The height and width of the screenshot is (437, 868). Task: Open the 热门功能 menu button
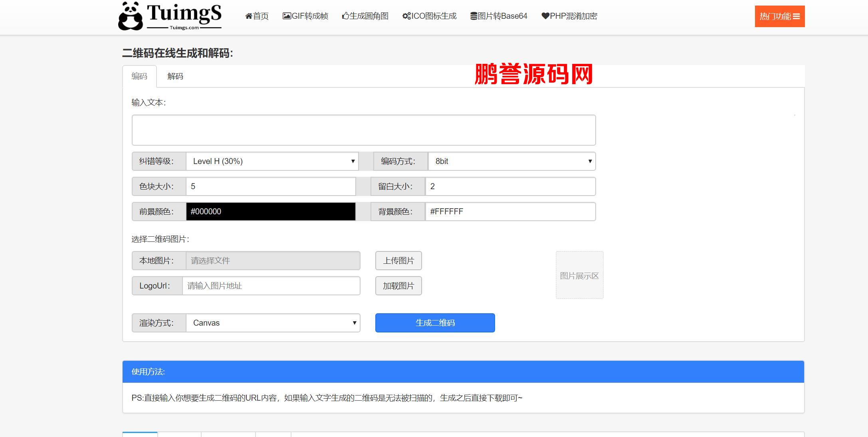pos(779,16)
